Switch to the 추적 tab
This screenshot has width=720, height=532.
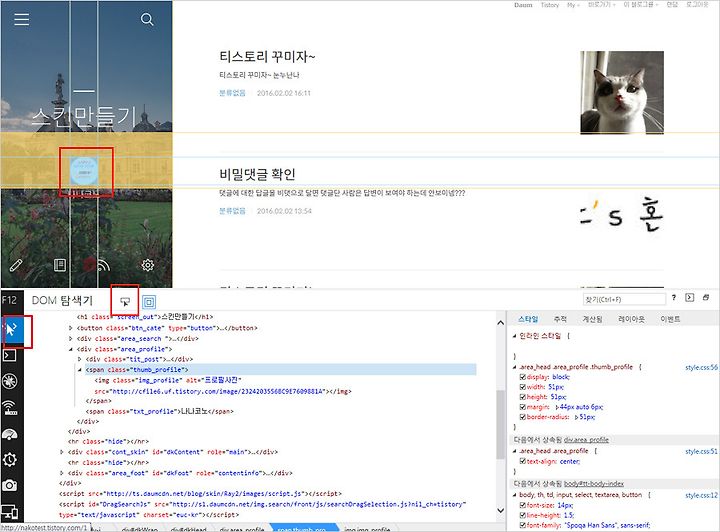pyautogui.click(x=560, y=319)
